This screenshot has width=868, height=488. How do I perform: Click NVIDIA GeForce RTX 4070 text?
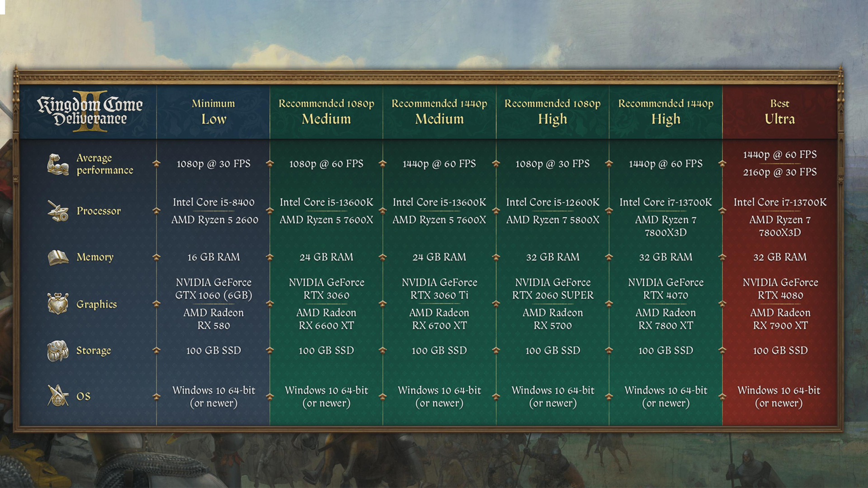pos(666,289)
